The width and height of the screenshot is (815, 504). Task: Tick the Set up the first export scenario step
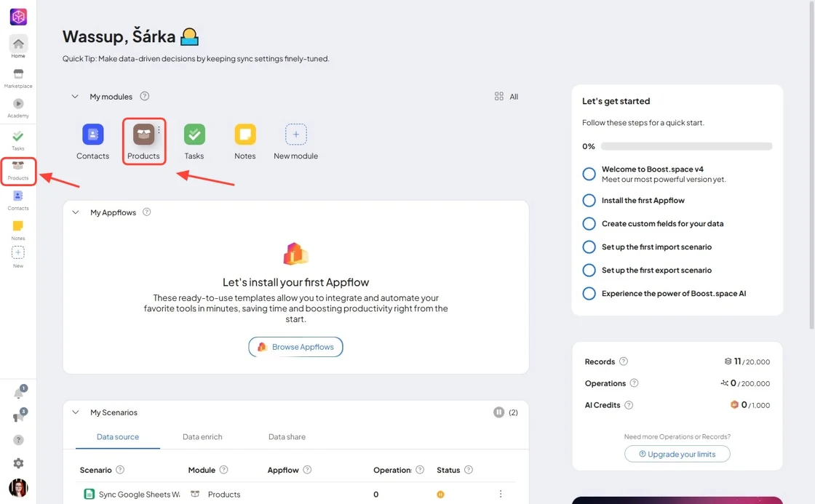pos(589,271)
